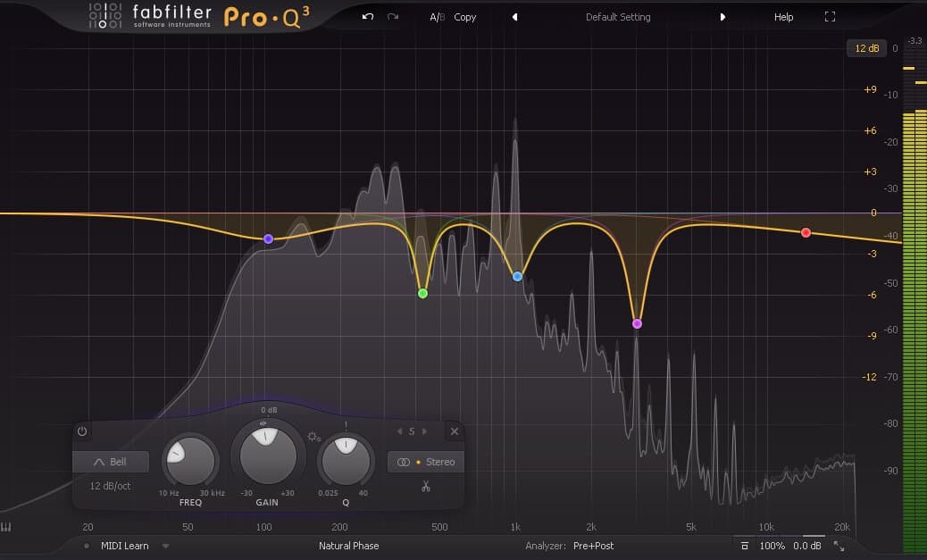Click the FREQ knob
Viewport: 927px width, 560px height.
click(190, 461)
